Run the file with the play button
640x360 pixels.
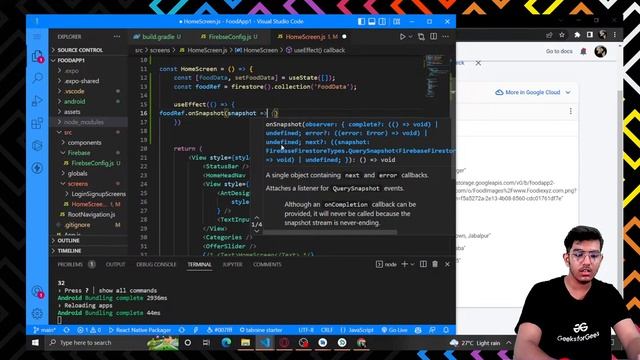pos(402,37)
